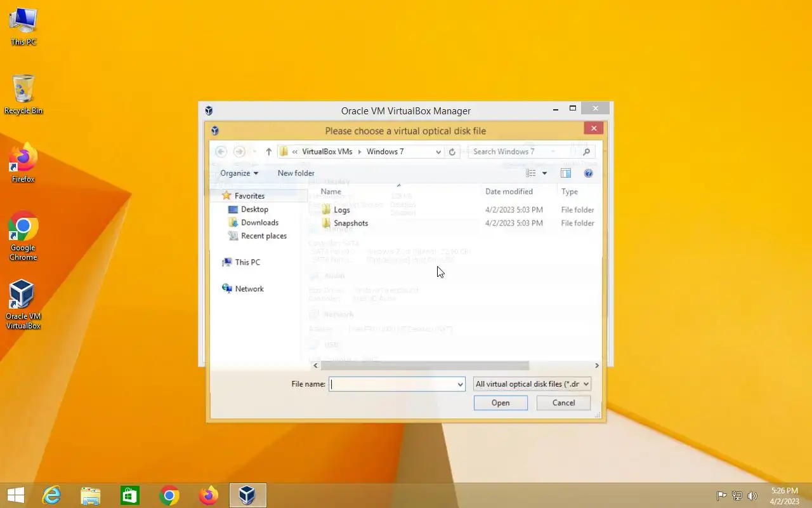Go up one folder level
Image resolution: width=812 pixels, height=508 pixels.
coord(269,152)
